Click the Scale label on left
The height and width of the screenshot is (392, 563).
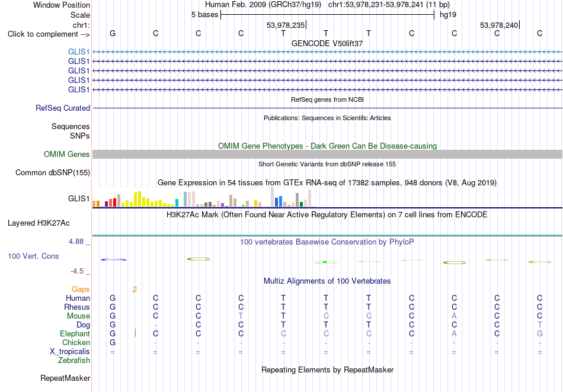coord(80,15)
